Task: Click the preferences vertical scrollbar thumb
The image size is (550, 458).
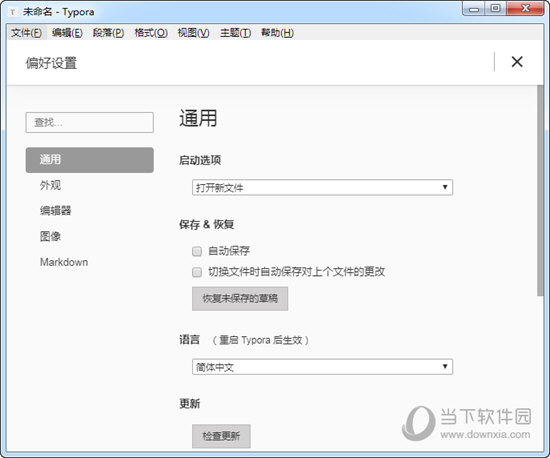Action: point(540,190)
